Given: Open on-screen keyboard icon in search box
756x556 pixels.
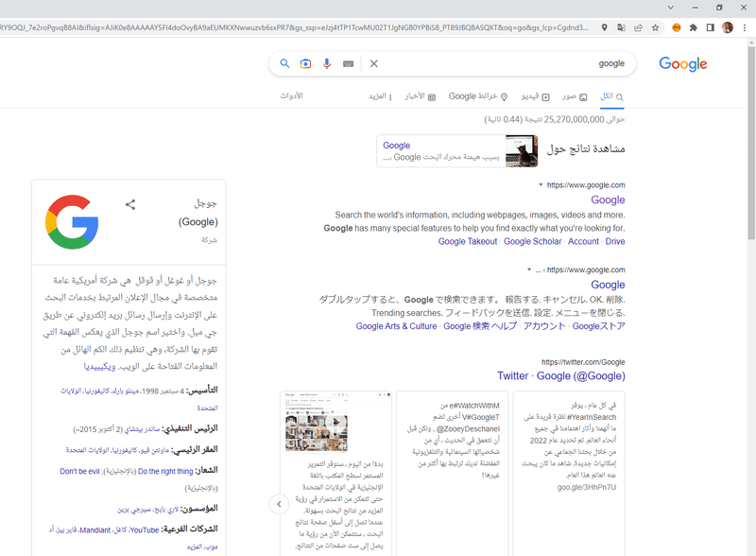Looking at the screenshot, I should [x=348, y=63].
